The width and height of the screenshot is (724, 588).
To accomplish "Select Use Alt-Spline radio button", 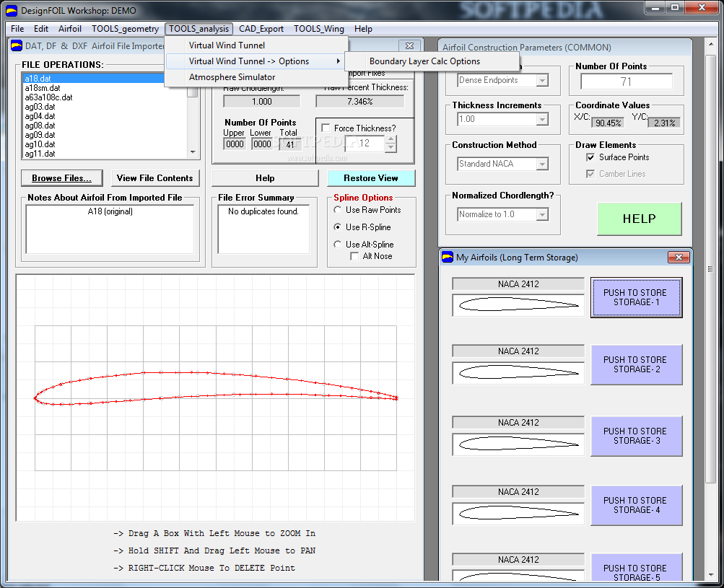I will coord(338,245).
